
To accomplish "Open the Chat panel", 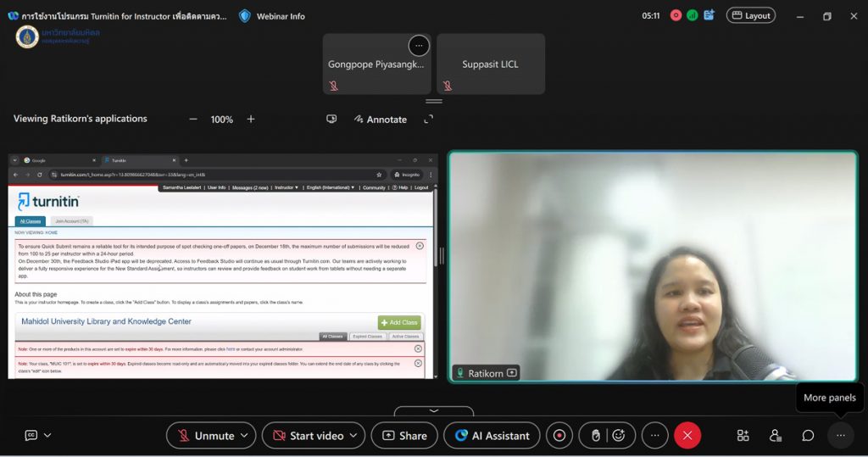I will coord(808,436).
